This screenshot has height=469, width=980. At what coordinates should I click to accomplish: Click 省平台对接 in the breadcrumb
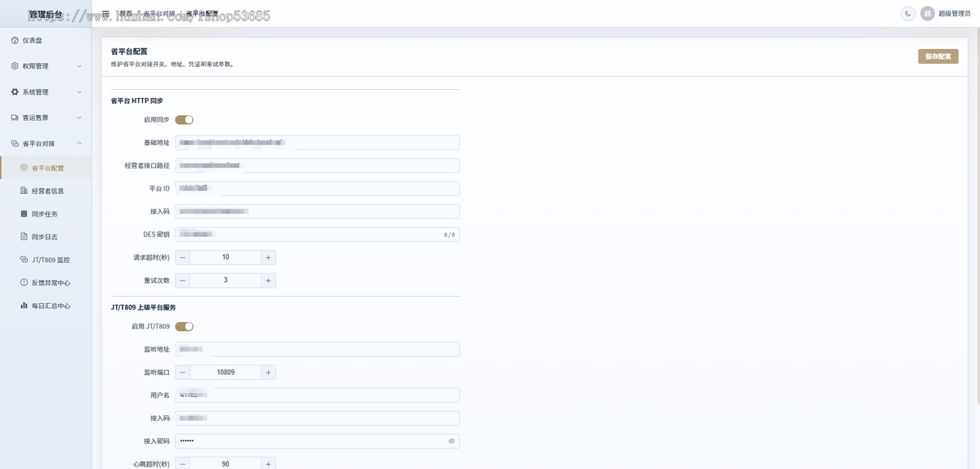click(159, 14)
